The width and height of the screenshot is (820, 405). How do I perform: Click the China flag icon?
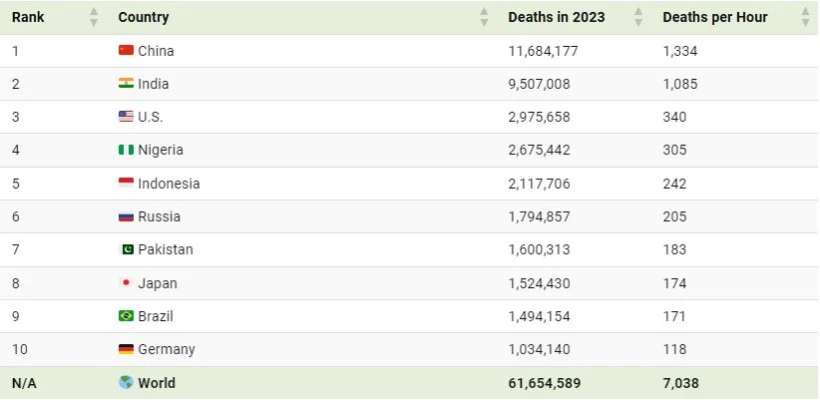click(126, 50)
